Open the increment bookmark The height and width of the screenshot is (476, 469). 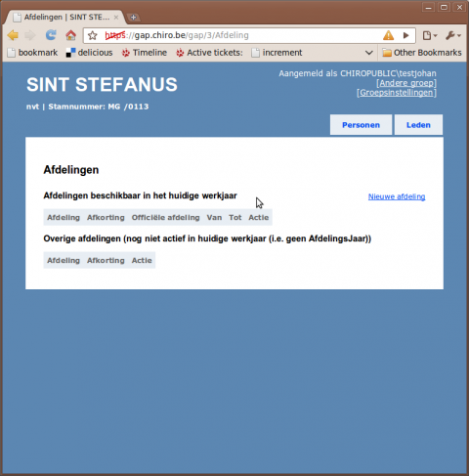click(x=277, y=53)
